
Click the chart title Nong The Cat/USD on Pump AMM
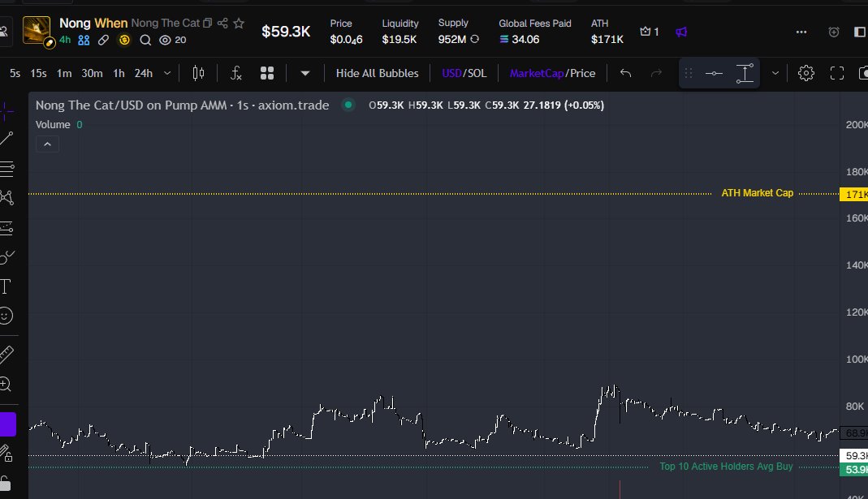click(x=132, y=105)
